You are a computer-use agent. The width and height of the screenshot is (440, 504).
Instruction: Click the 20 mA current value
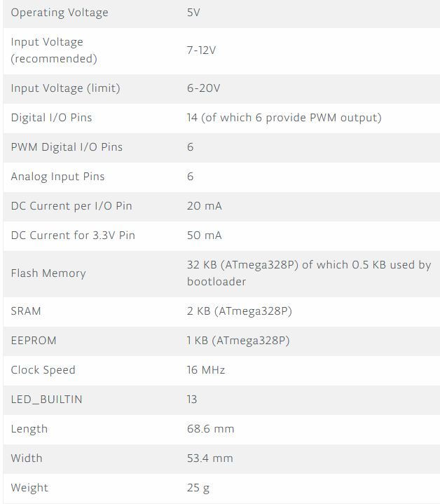[x=205, y=206]
